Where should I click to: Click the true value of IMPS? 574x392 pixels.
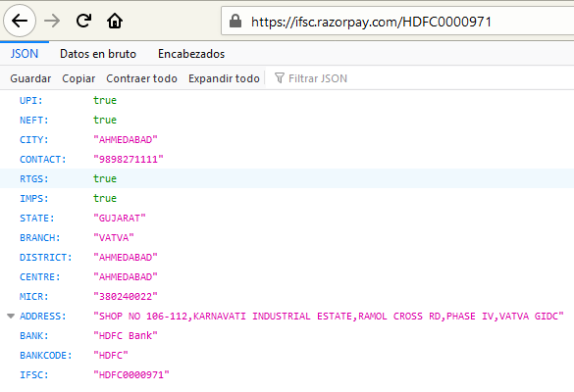click(105, 199)
